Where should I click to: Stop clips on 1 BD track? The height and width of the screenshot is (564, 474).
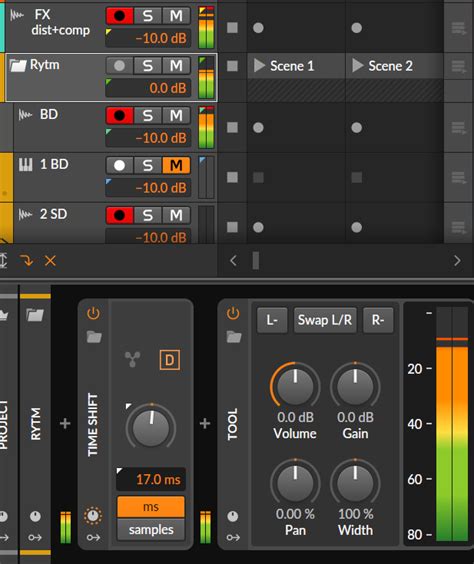click(232, 177)
